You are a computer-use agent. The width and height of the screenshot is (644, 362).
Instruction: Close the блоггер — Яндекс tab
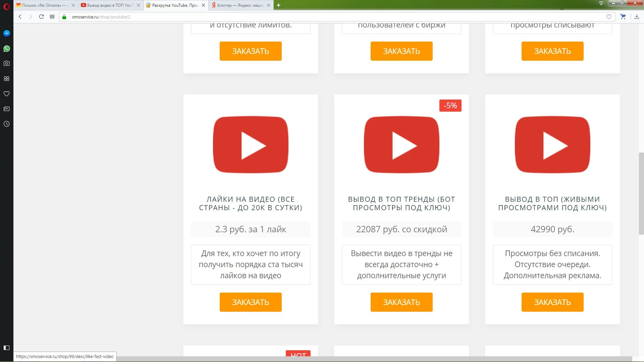pyautogui.click(x=268, y=5)
